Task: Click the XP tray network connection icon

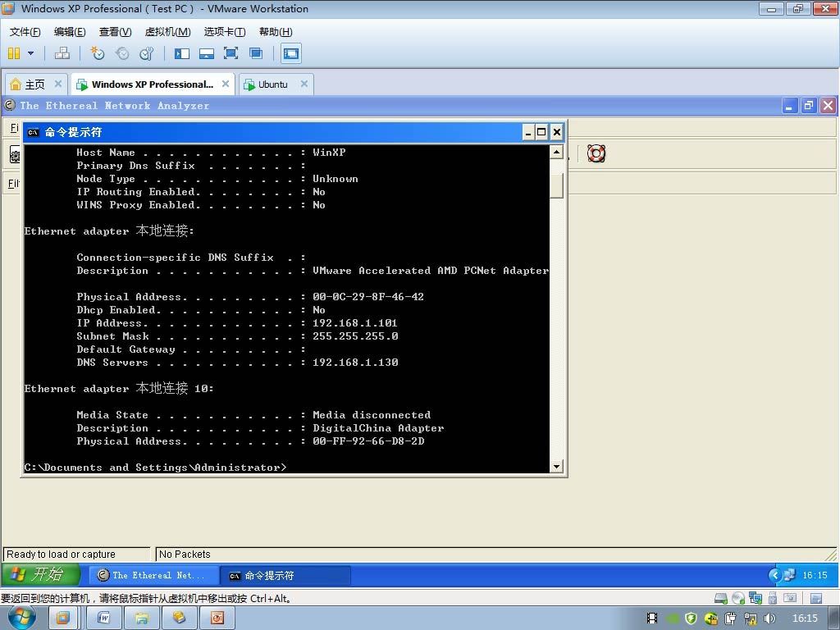Action: [x=789, y=575]
